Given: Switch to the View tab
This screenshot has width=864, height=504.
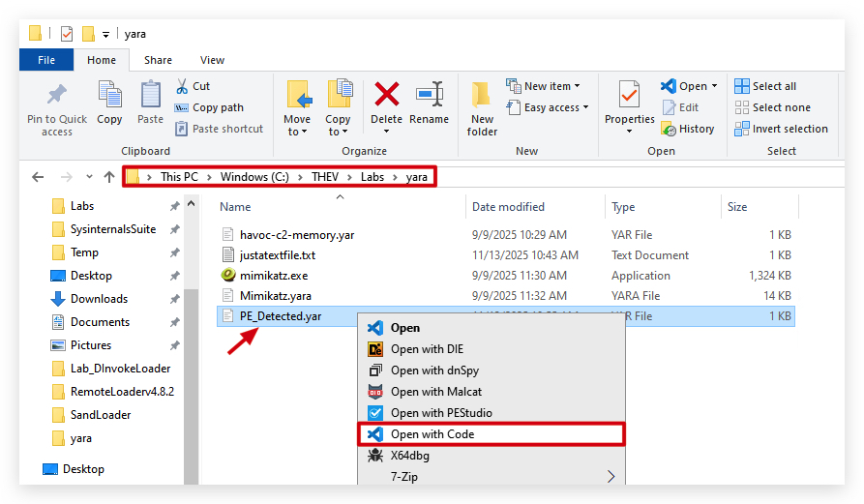Looking at the screenshot, I should pos(212,60).
